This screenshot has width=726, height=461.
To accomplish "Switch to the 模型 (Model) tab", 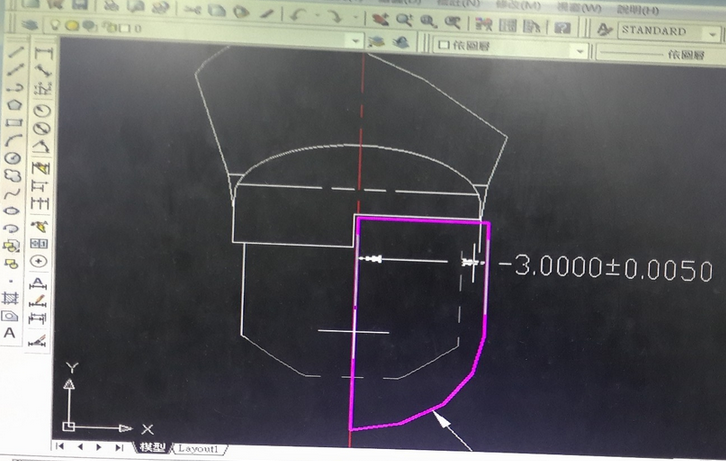I will coord(152,447).
